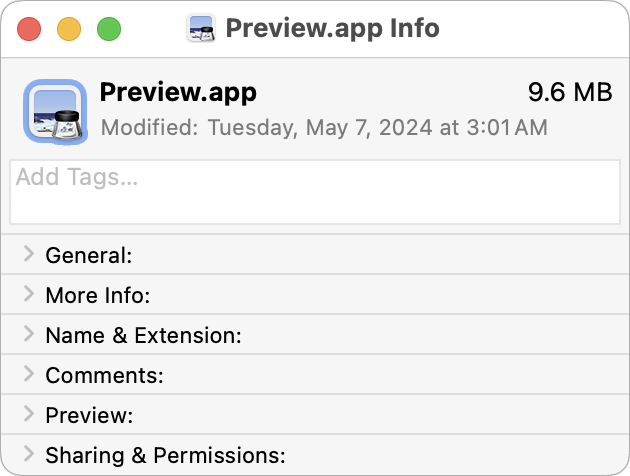
Task: Expand the Comments section chevron
Action: (29, 374)
